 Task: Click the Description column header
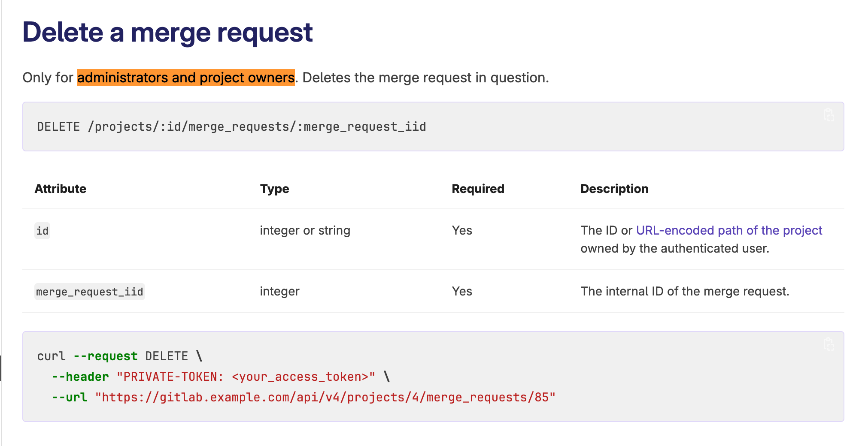point(614,189)
